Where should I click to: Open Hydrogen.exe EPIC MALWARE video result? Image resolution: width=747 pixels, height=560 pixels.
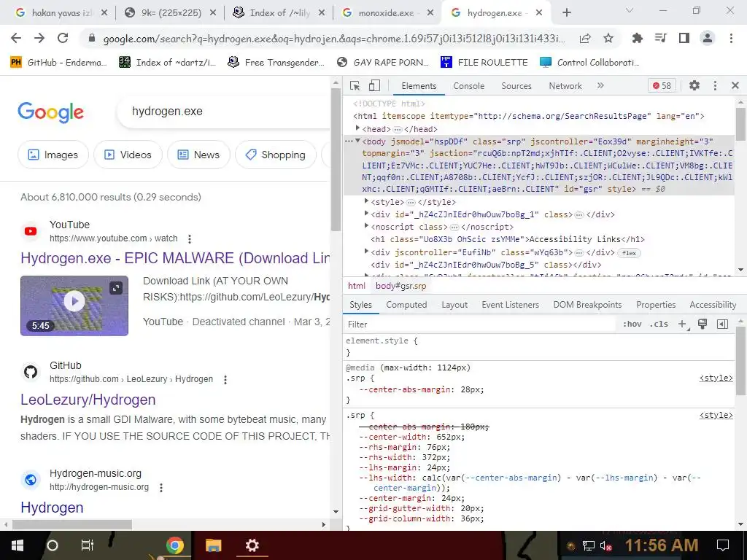click(x=175, y=258)
